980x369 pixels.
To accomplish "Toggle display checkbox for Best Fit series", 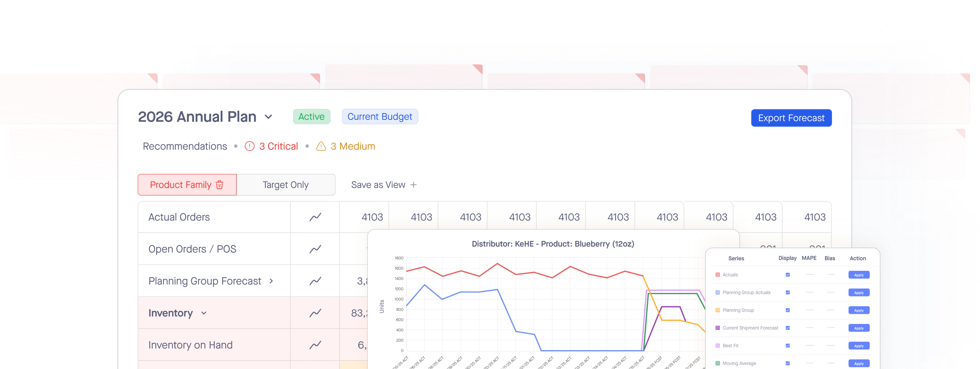I will click(788, 346).
